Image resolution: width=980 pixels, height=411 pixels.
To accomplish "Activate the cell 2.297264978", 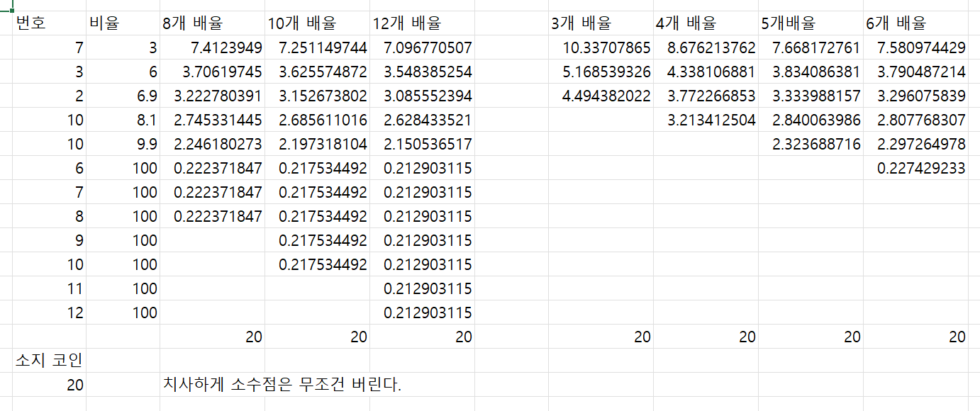I will pyautogui.click(x=916, y=145).
